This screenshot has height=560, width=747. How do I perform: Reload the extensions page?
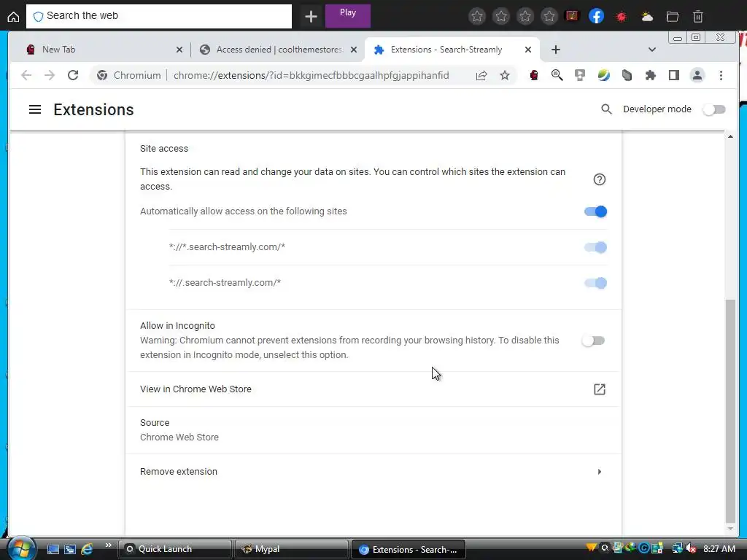(73, 75)
